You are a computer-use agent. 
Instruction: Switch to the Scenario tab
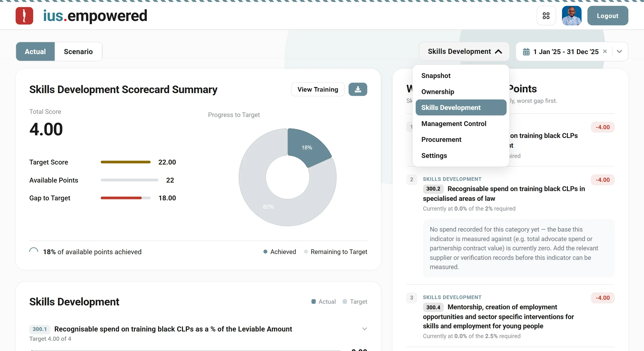[78, 51]
